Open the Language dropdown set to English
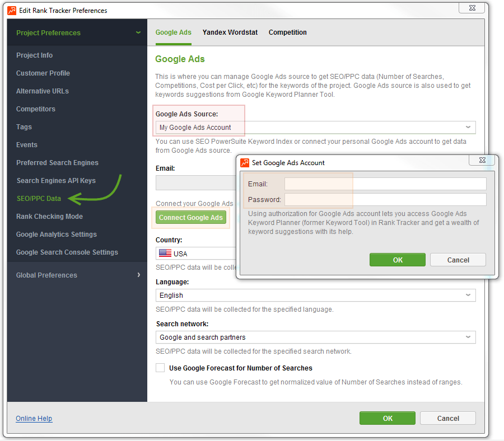This screenshot has width=504, height=441. pyautogui.click(x=315, y=295)
